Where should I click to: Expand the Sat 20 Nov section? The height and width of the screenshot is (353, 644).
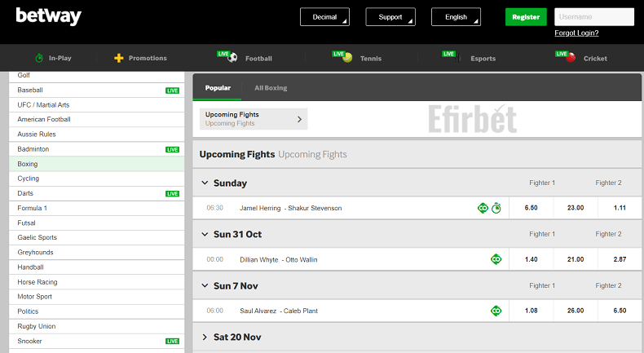coord(205,337)
